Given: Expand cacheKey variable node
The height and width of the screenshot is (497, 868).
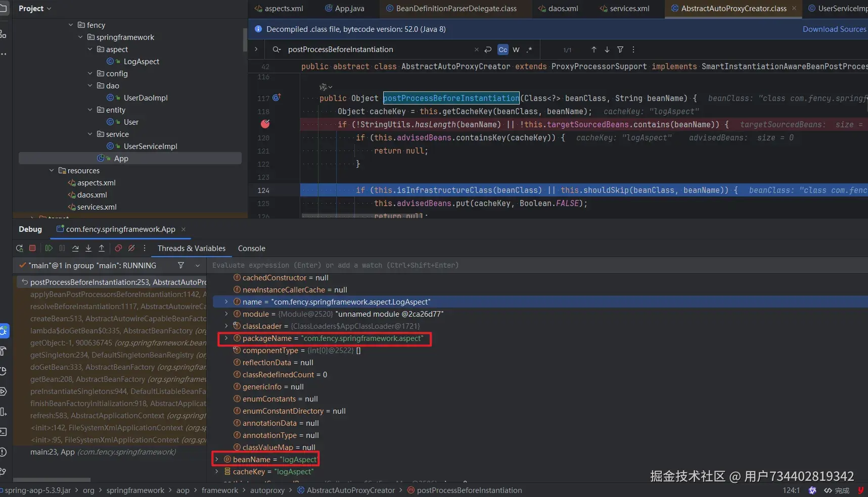Looking at the screenshot, I should point(216,471).
